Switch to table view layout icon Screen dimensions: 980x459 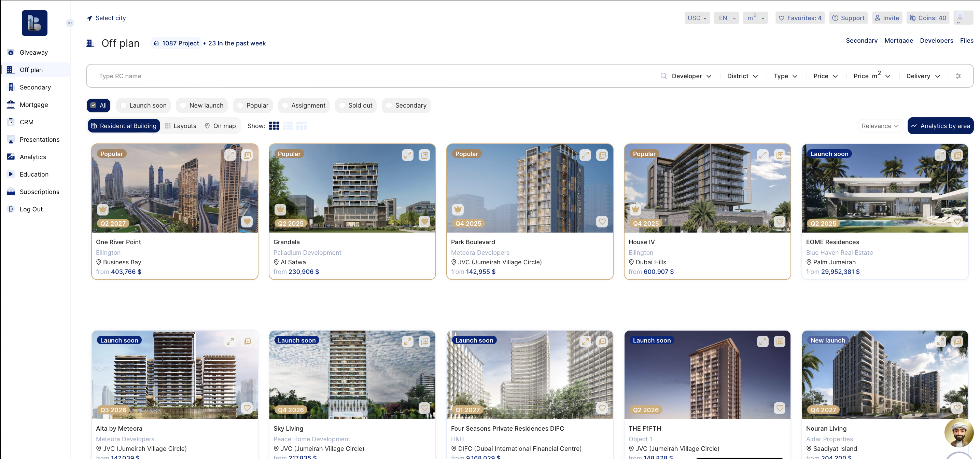(301, 126)
